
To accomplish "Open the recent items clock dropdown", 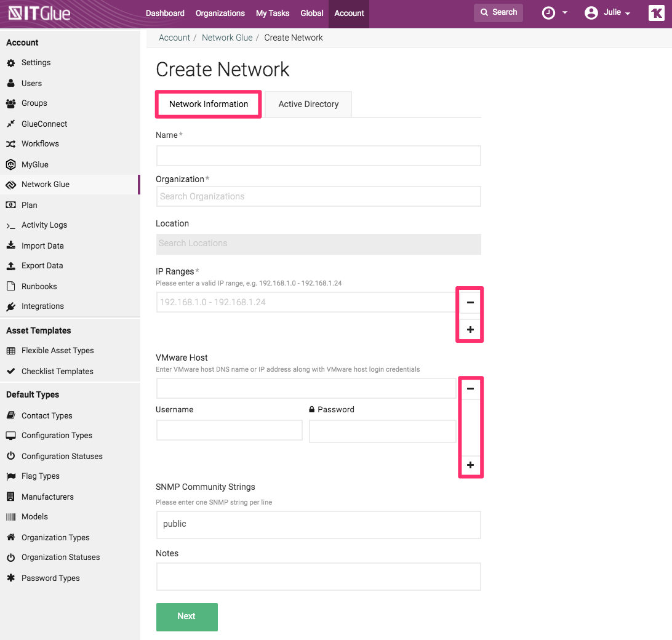I will point(554,13).
